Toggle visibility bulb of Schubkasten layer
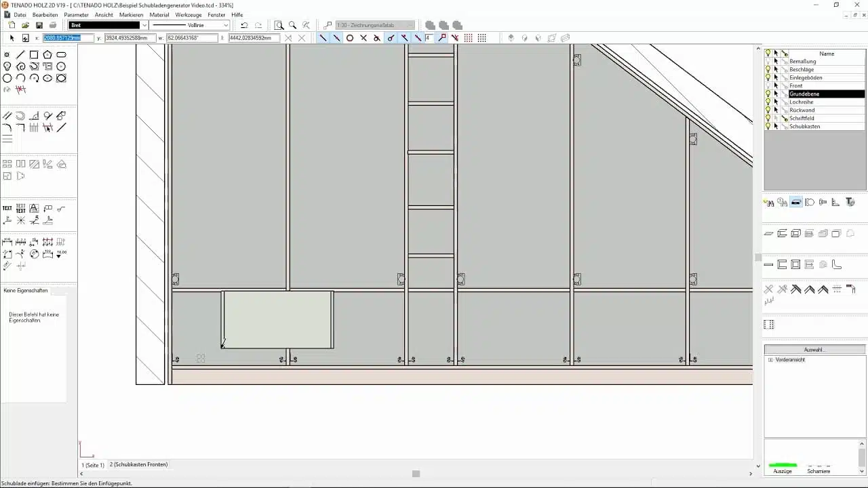Screen dimensions: 868x488 pyautogui.click(x=768, y=127)
